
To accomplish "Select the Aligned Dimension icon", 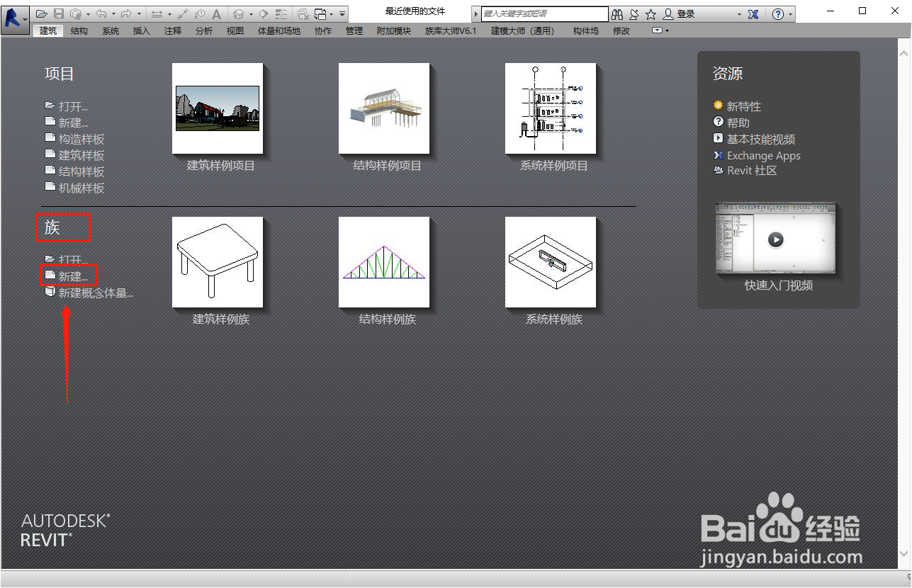I will [183, 14].
